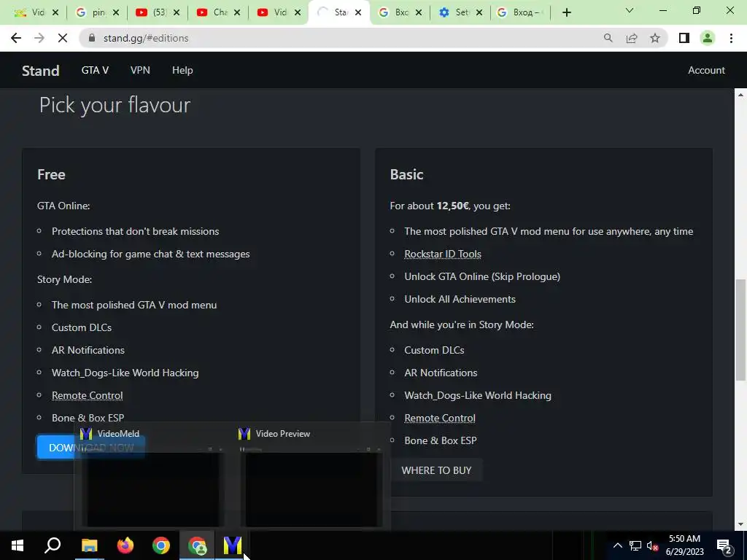Viewport: 747px width, 560px height.
Task: Switch to the '(53)' YouTube tab
Action: pyautogui.click(x=158, y=12)
